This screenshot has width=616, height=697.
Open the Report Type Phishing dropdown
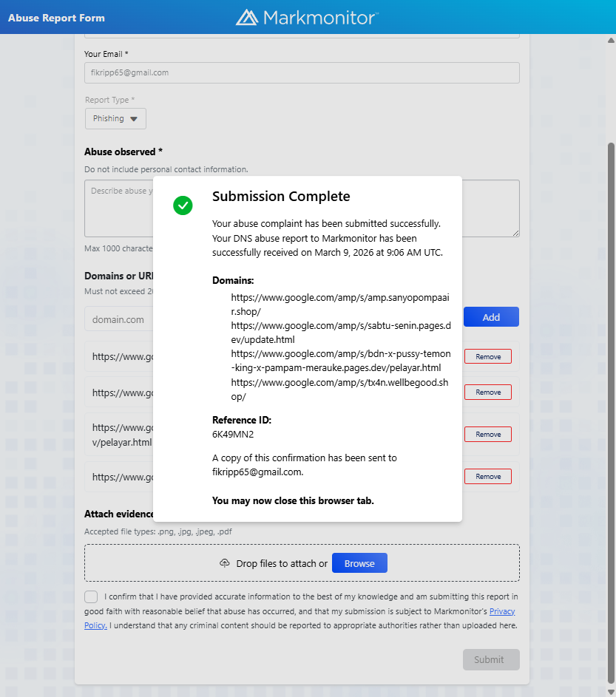[115, 119]
